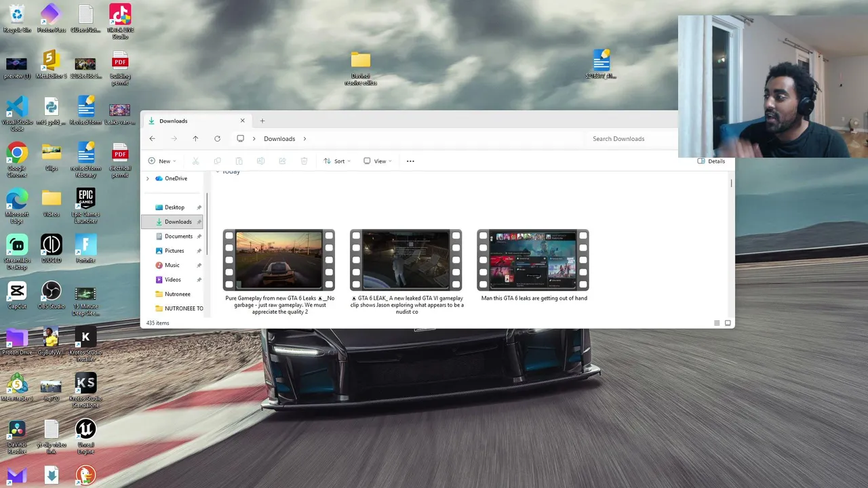The height and width of the screenshot is (488, 868).
Task: Click the Downloads breadcrumb in address bar
Action: (279, 139)
